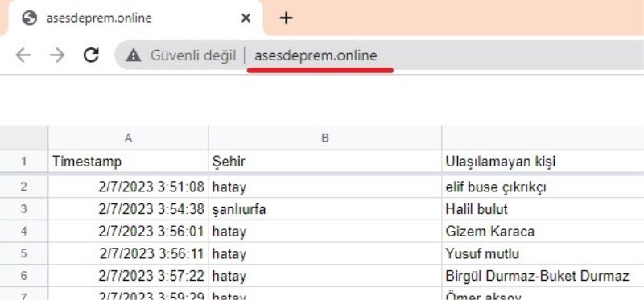Click the select-all corner box of the sheet
This screenshot has width=644, height=300.
24,138
